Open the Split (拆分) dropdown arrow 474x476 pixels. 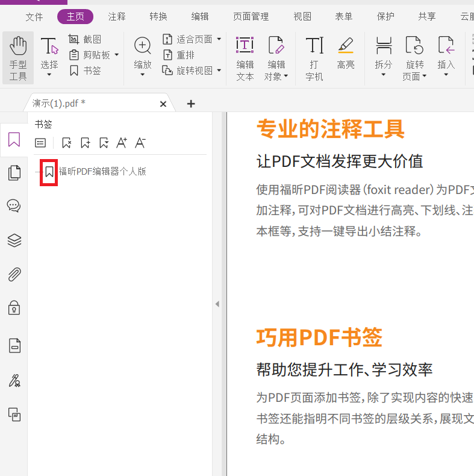point(384,75)
